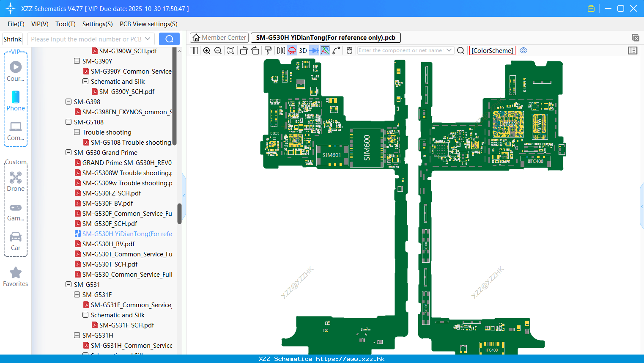
Task: Collapse the SM-G5108 tree node
Action: [x=69, y=122]
